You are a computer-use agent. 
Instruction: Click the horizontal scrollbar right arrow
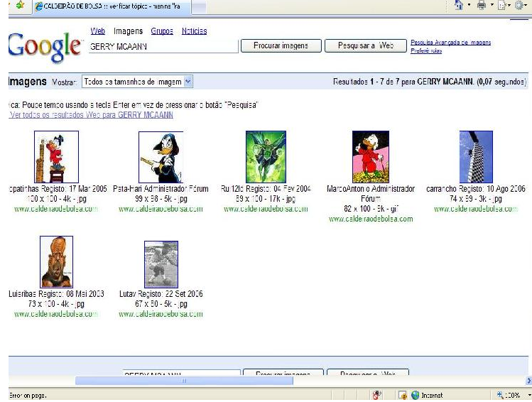point(528,381)
